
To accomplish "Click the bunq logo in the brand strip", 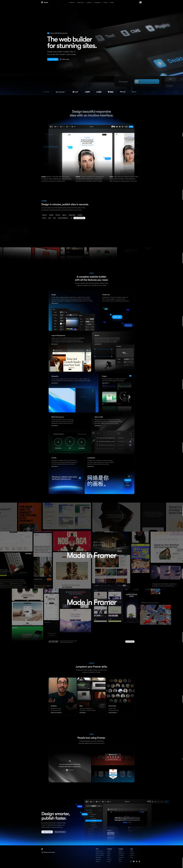I will point(134,92).
